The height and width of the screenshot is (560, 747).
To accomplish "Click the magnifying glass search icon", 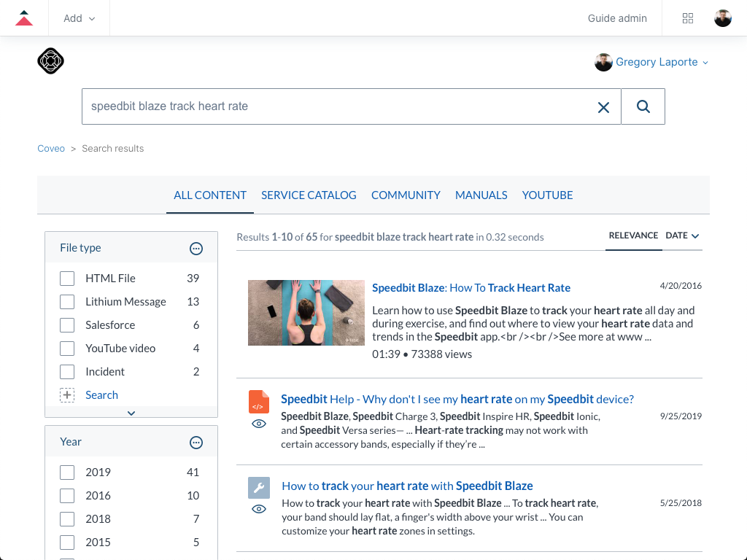I will (643, 106).
